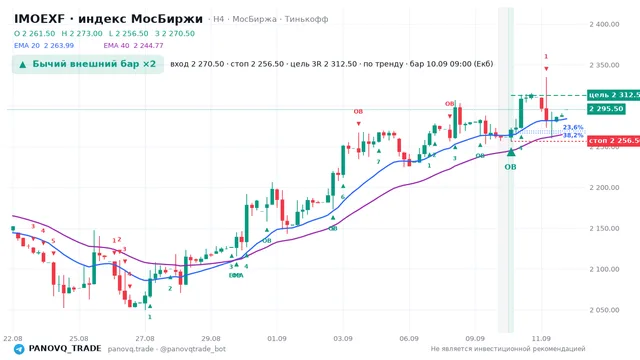
Task: Click the 2 050.00 price axis label
Action: pos(604,310)
